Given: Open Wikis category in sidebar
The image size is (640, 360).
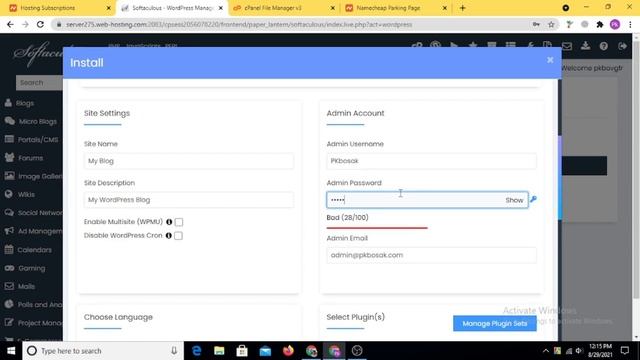Looking at the screenshot, I should click(20, 194).
